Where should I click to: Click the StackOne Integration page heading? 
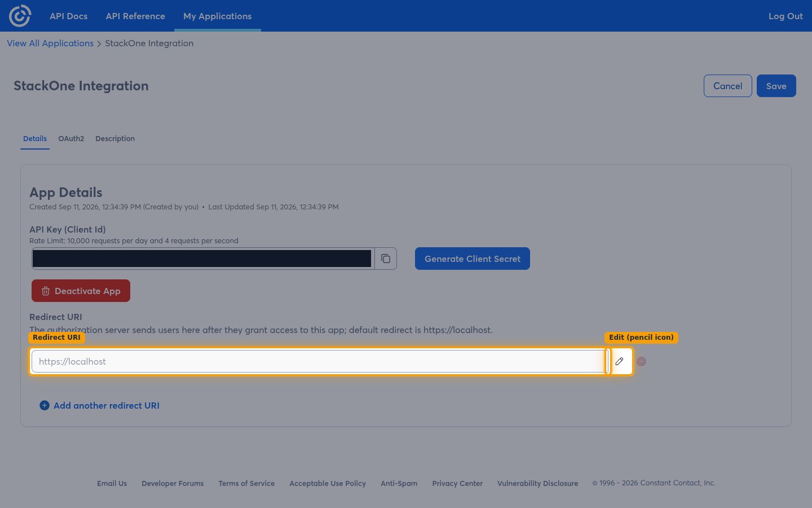click(x=81, y=86)
